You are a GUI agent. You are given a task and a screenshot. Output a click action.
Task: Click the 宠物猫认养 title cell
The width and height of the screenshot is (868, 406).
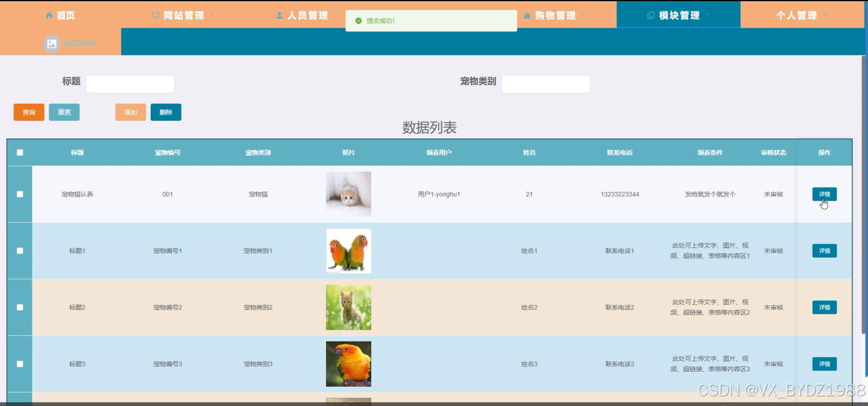tap(77, 194)
